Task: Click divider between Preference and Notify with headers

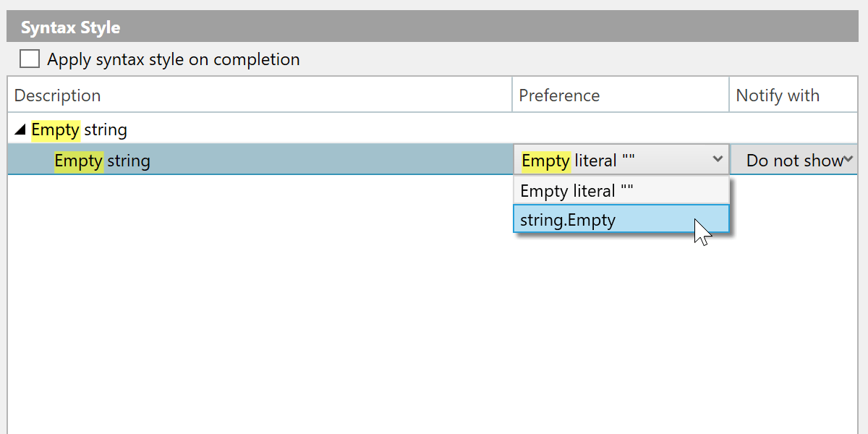Action: coord(729,95)
